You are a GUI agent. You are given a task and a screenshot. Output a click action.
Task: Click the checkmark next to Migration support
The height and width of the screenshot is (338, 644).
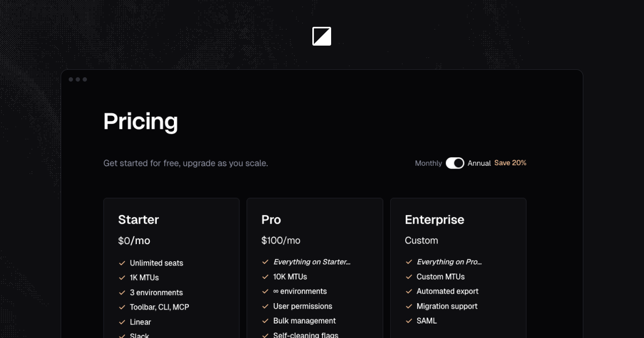[408, 306]
